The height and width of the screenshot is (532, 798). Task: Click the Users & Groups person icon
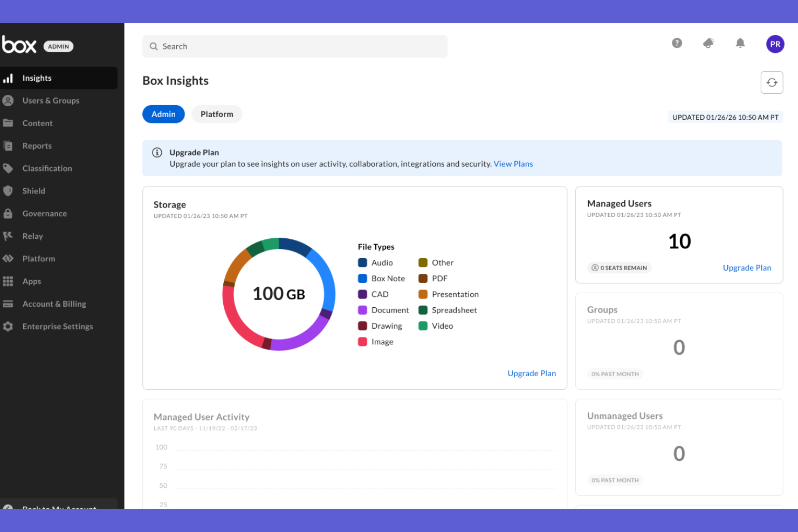point(8,101)
